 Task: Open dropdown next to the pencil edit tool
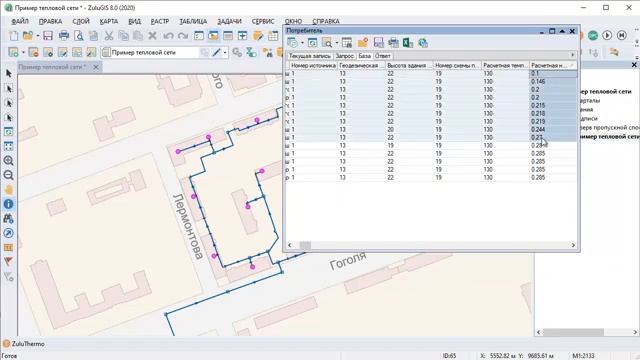(x=225, y=52)
